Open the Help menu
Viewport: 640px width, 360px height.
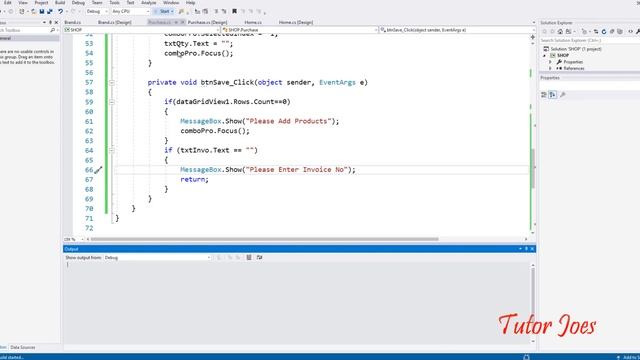click(190, 3)
